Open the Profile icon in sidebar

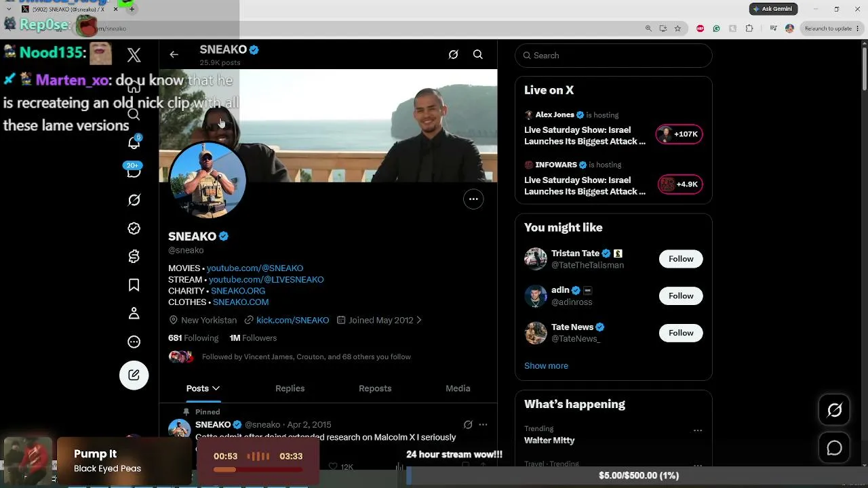(x=134, y=313)
